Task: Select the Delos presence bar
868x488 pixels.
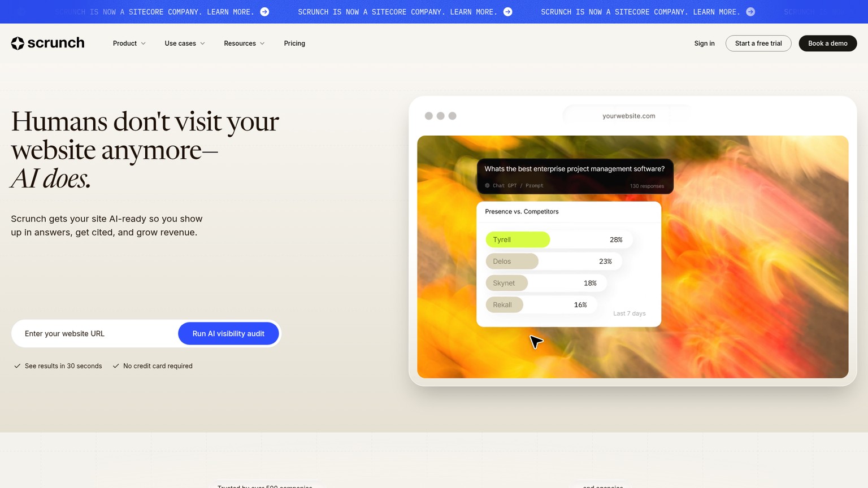Action: tap(553, 262)
